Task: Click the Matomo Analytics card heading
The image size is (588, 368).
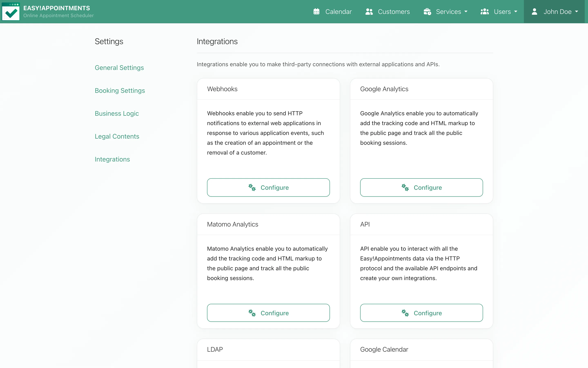Action: pos(233,224)
